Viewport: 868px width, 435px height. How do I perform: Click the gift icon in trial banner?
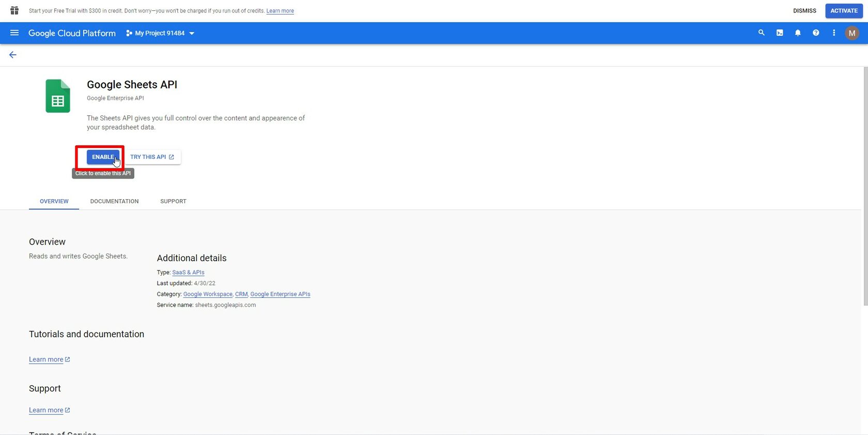pos(14,10)
